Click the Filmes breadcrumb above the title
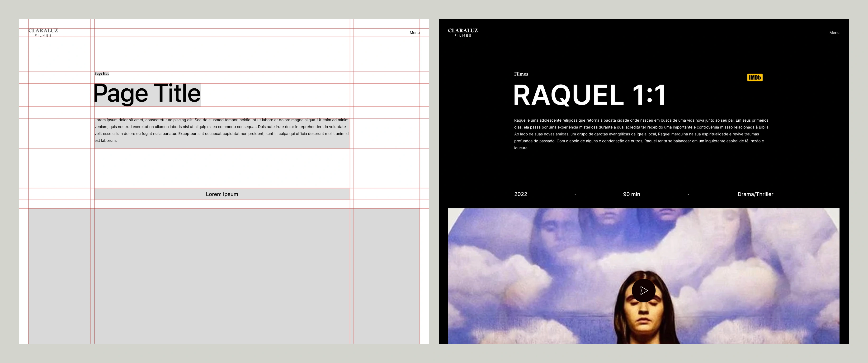The width and height of the screenshot is (868, 363). [x=521, y=74]
